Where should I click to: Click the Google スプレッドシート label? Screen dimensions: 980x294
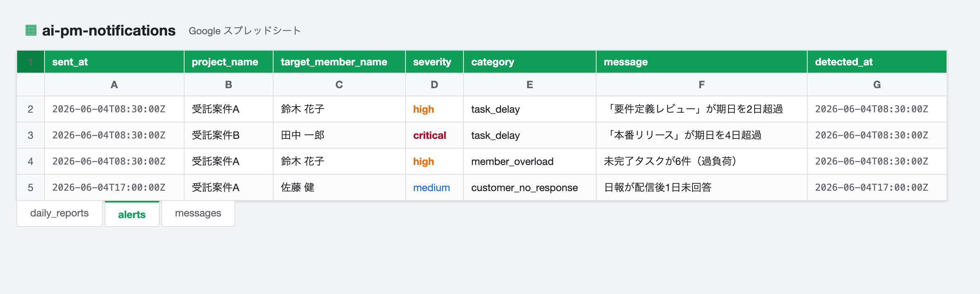coord(245,31)
